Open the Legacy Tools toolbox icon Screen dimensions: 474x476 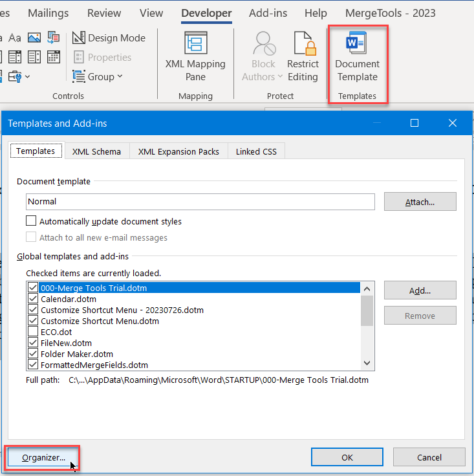pyautogui.click(x=15, y=76)
